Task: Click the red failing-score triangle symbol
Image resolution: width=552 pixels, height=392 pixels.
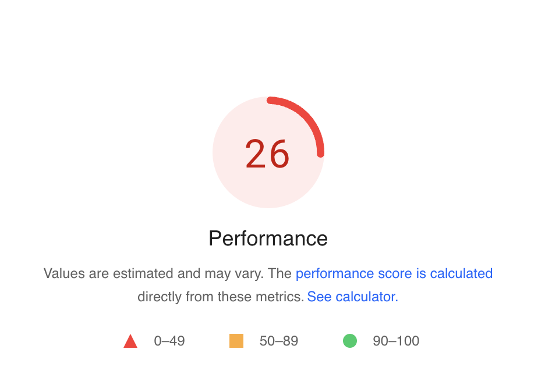Action: coord(131,341)
